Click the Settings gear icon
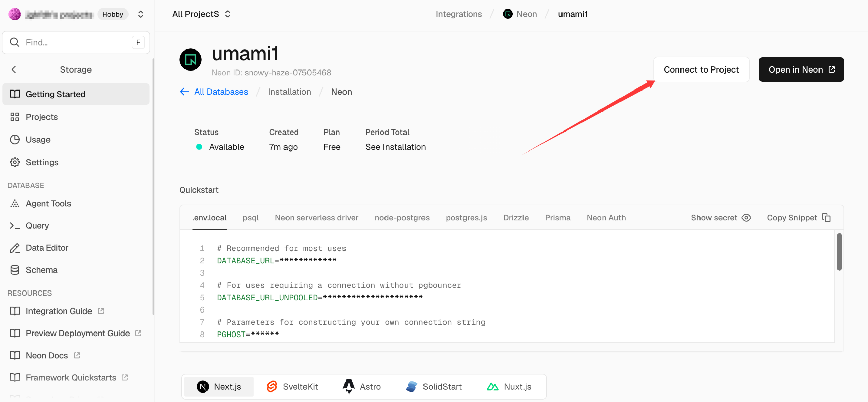Image resolution: width=868 pixels, height=402 pixels. [15, 162]
